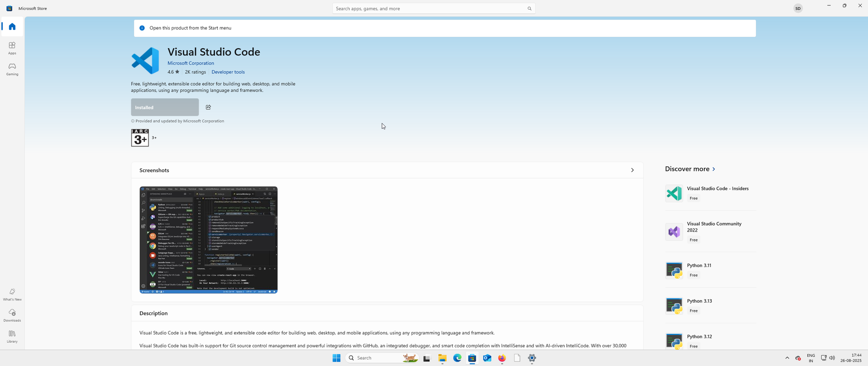Screen dimensions: 868x366
Task: Open Visual Studio Community 2022 listing
Action: click(x=710, y=232)
